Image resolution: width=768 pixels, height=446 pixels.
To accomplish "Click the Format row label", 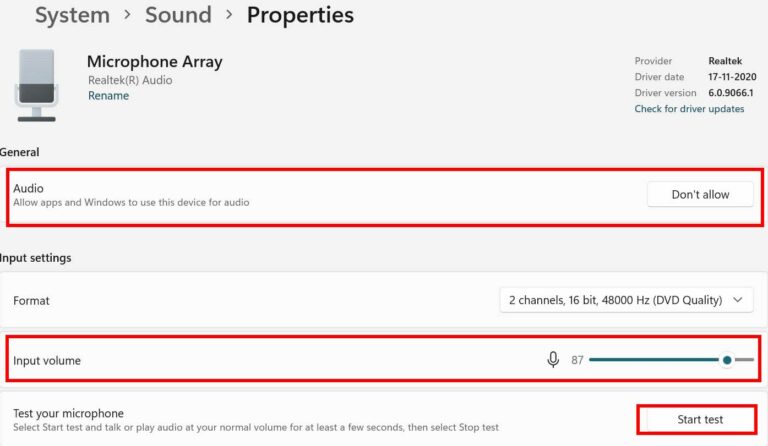I will [31, 300].
